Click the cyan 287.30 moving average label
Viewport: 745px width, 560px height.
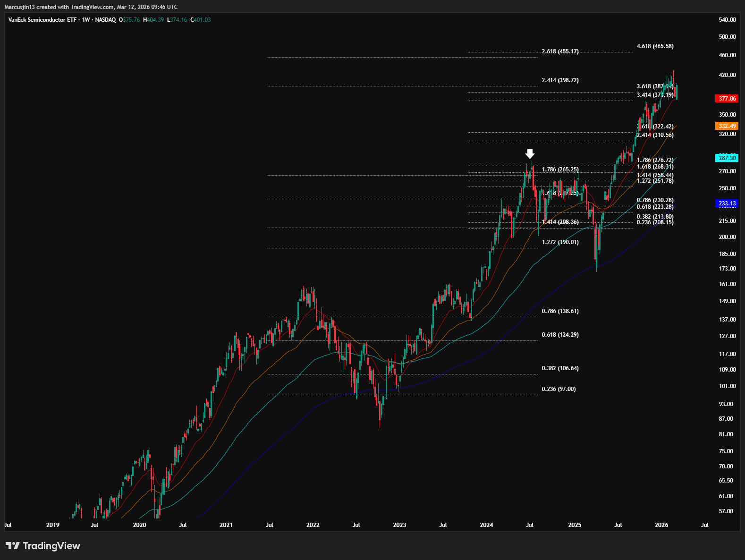727,158
